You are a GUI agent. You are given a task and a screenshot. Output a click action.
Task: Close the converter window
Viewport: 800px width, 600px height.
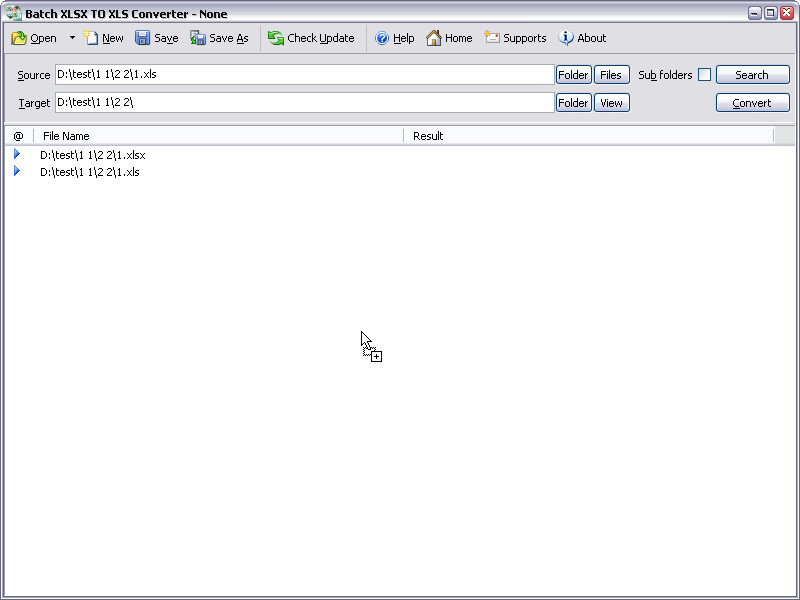click(787, 13)
